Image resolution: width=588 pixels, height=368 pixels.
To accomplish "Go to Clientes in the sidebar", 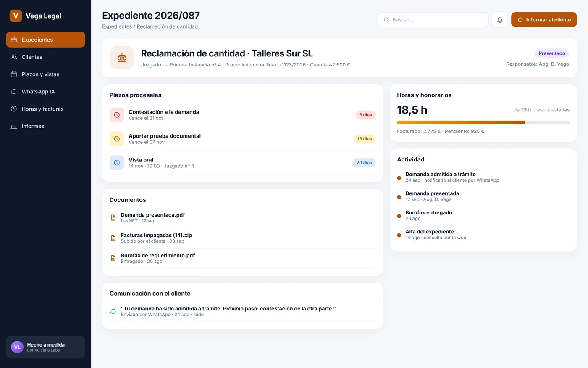I will tap(45, 57).
